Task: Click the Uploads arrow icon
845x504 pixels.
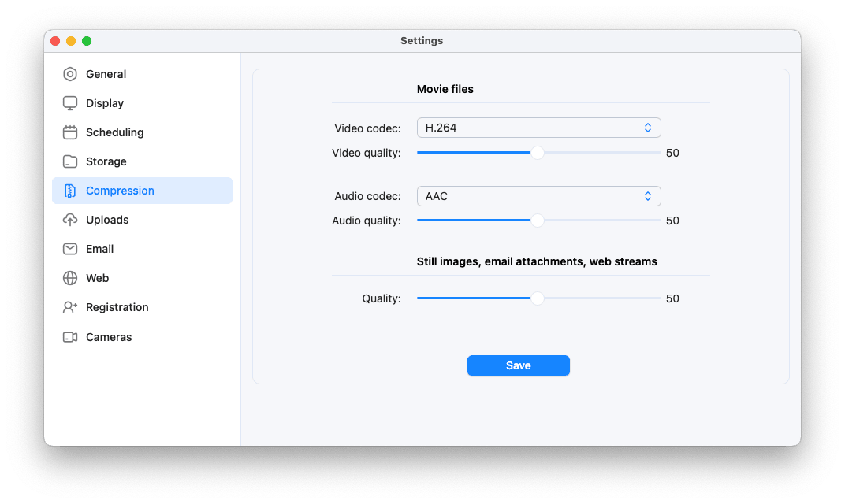Action: coord(70,219)
